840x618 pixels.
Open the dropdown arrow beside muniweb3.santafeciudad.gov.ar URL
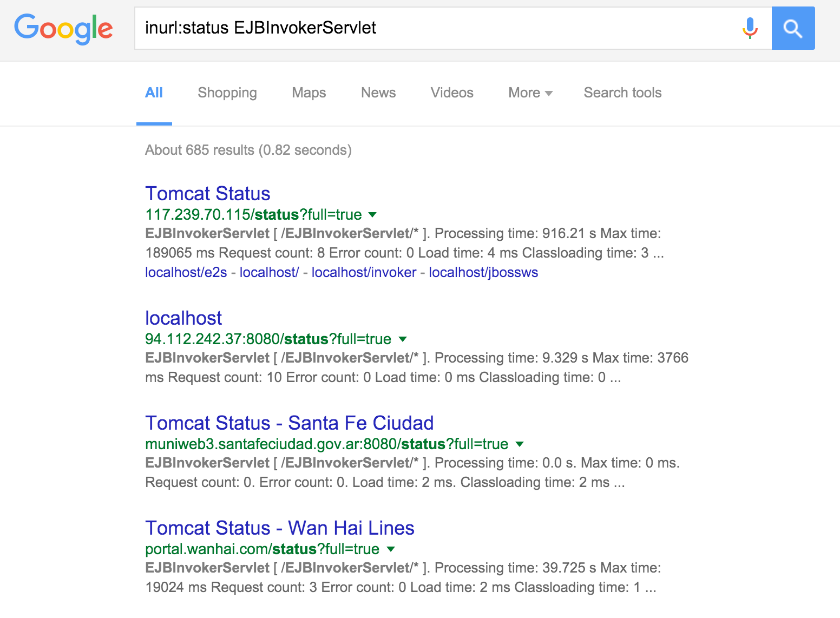coord(520,444)
